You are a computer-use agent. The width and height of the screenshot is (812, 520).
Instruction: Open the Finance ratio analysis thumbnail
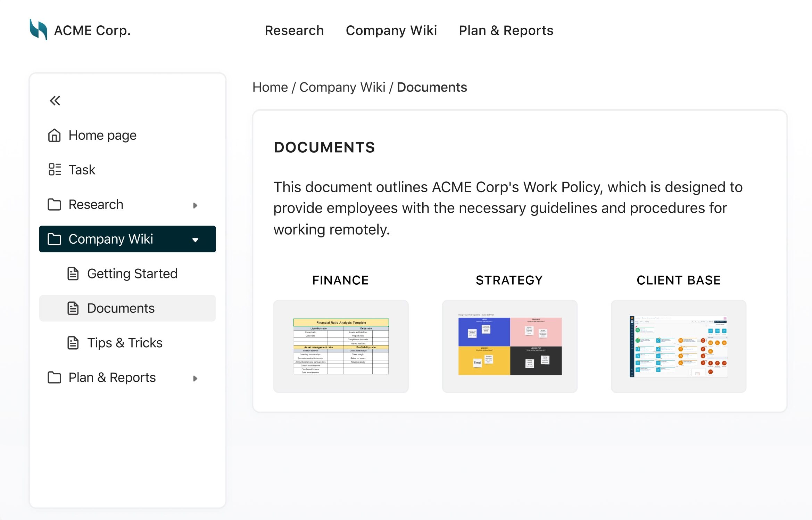[x=341, y=346]
